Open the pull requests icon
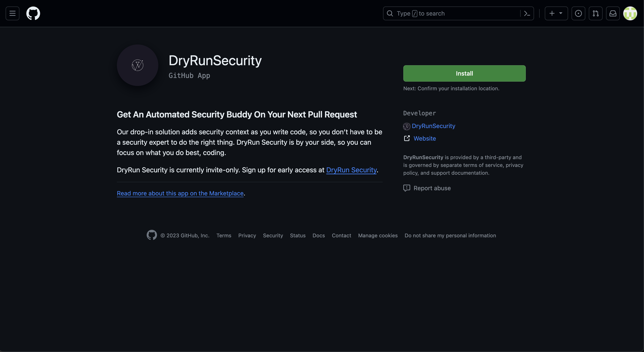 coord(596,13)
